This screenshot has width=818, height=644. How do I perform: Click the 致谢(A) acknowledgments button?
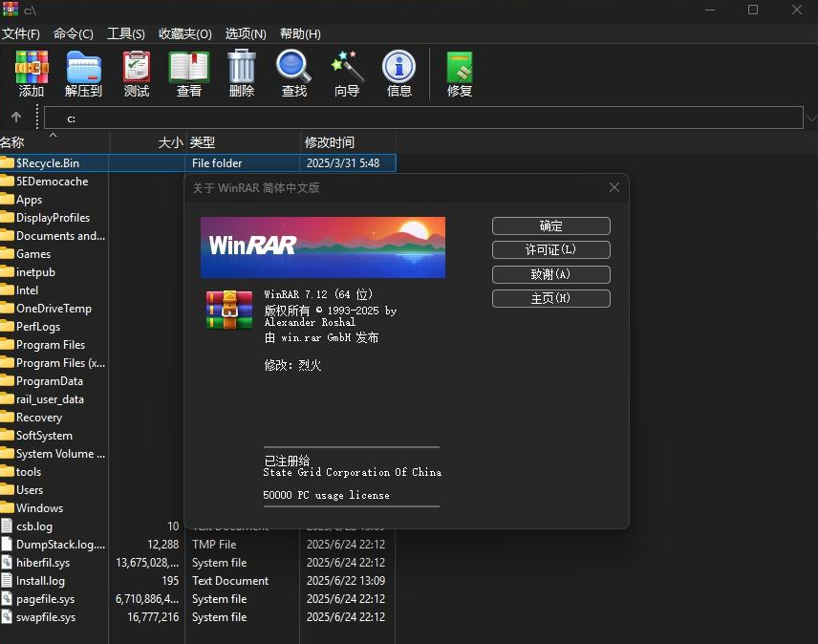point(550,274)
